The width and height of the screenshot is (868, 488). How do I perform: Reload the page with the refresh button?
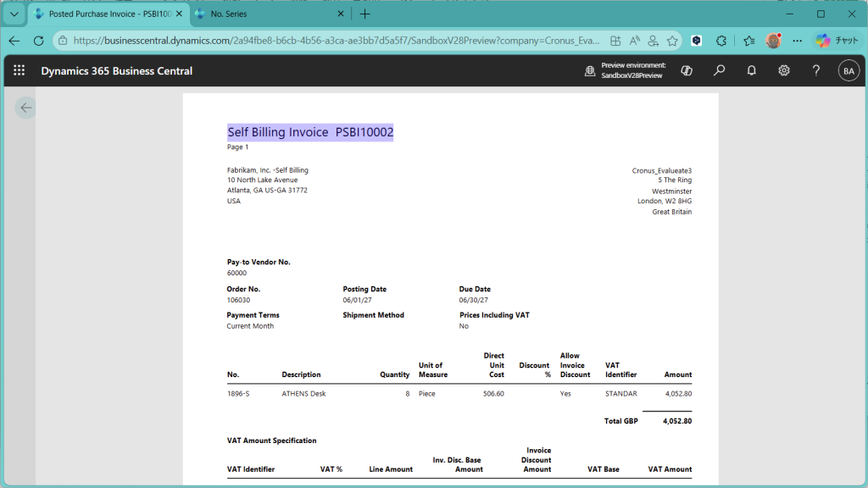point(38,41)
